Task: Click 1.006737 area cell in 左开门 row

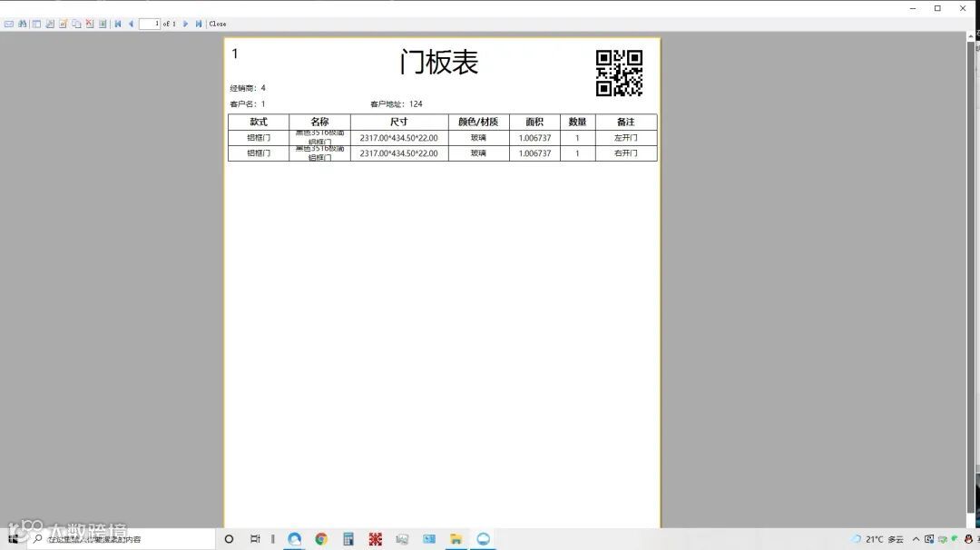Action: (x=534, y=138)
